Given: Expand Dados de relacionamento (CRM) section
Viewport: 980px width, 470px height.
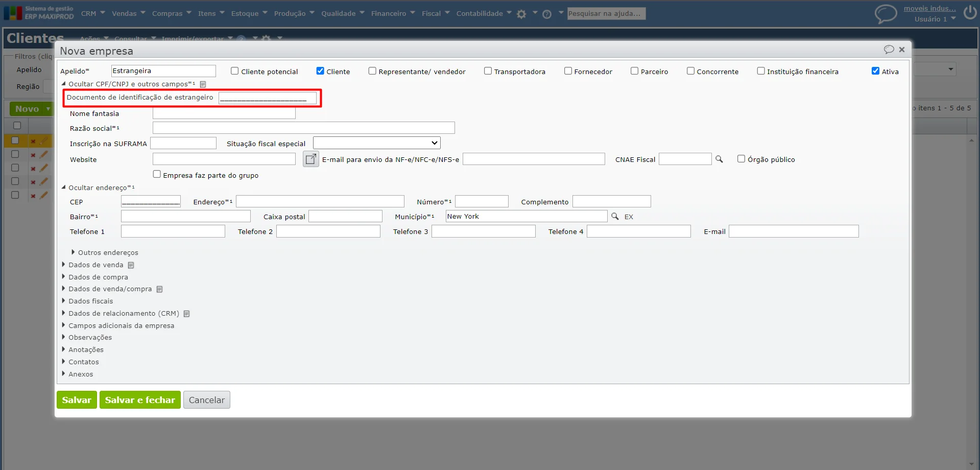Looking at the screenshot, I should (64, 313).
